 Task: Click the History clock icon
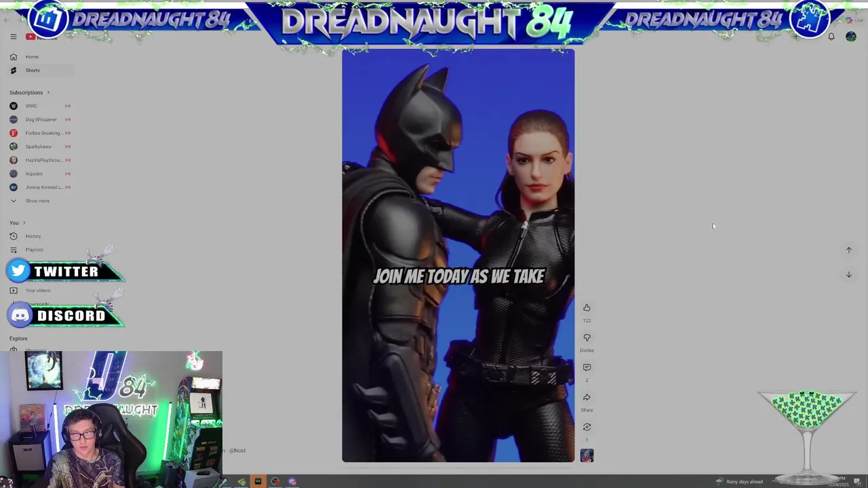[14, 236]
